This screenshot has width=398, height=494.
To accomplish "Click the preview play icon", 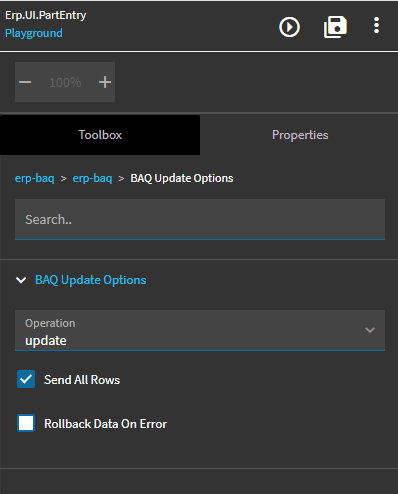I will tap(289, 27).
